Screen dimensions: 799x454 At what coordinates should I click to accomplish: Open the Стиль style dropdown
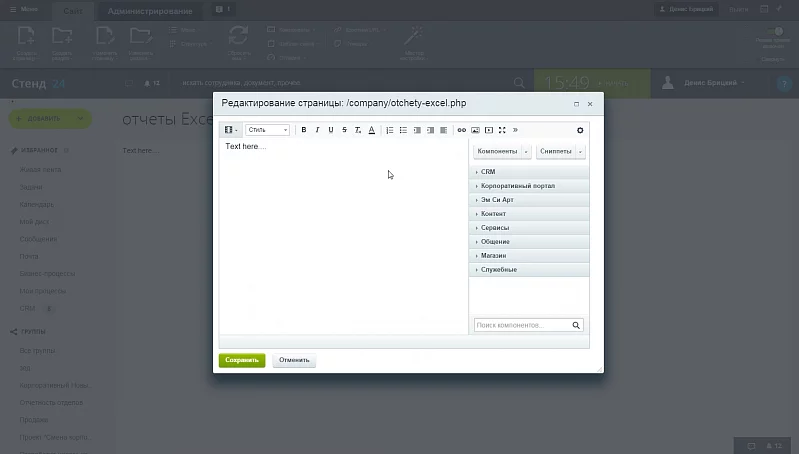pos(267,130)
